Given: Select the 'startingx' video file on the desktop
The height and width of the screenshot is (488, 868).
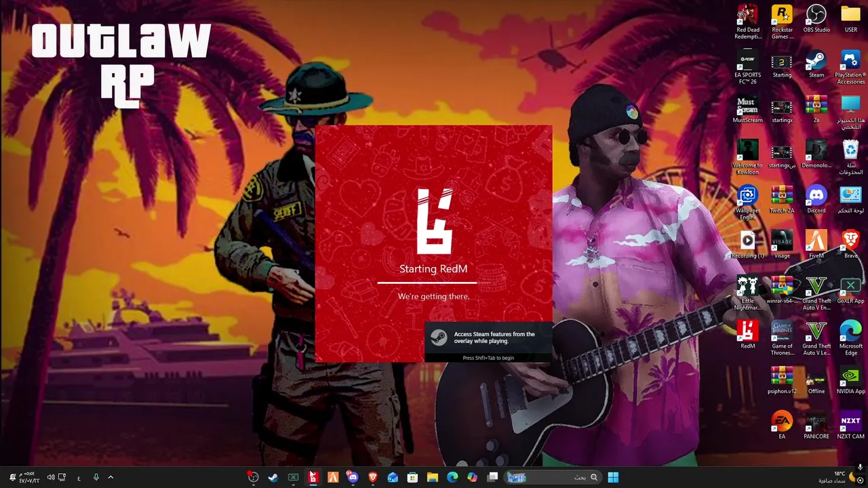Looking at the screenshot, I should (x=782, y=110).
